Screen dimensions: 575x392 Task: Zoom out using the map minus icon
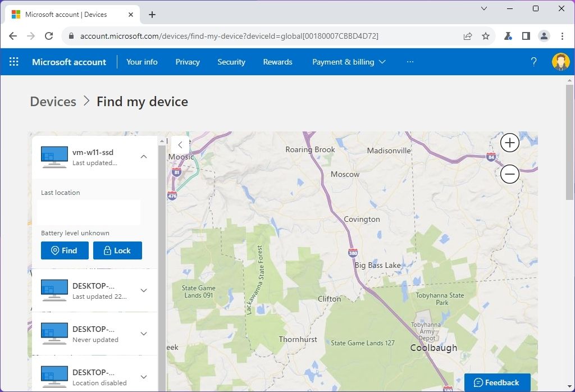click(x=509, y=174)
